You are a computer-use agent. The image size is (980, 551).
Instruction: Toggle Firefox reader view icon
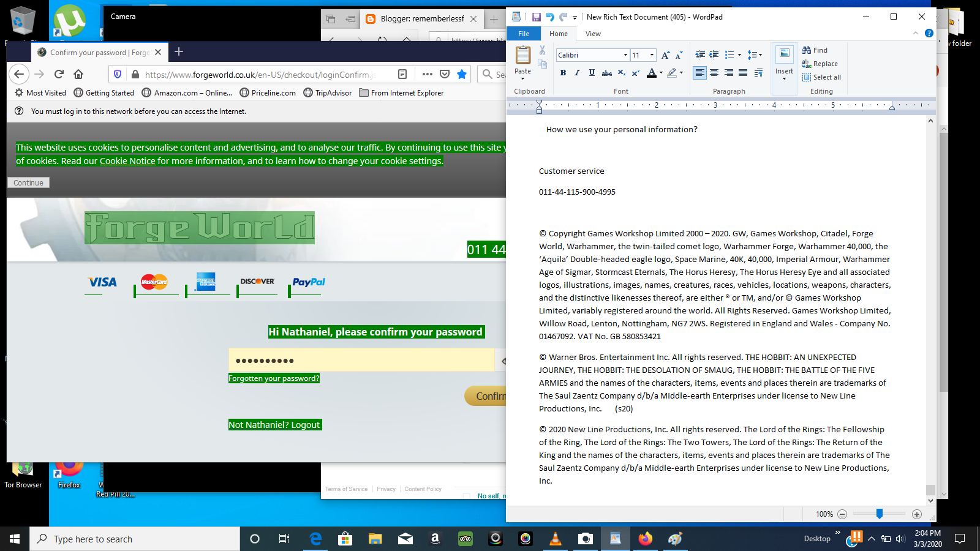pos(402,74)
